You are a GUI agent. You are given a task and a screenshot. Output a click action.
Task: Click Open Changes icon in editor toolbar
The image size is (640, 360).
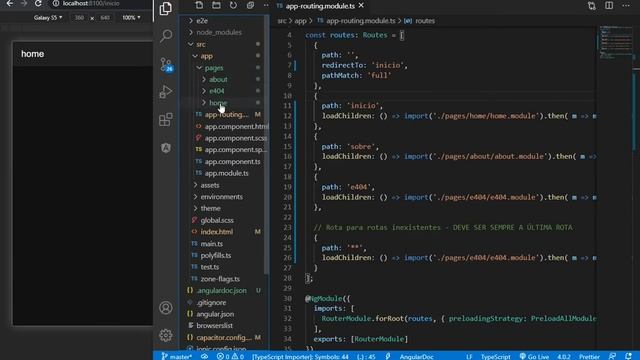coord(592,5)
